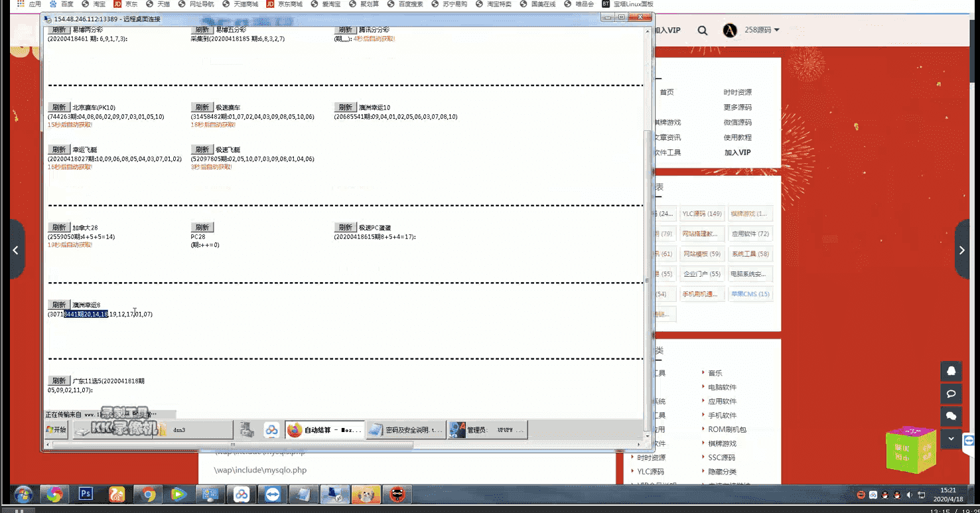Go to previous slide with left arrow

tap(16, 250)
